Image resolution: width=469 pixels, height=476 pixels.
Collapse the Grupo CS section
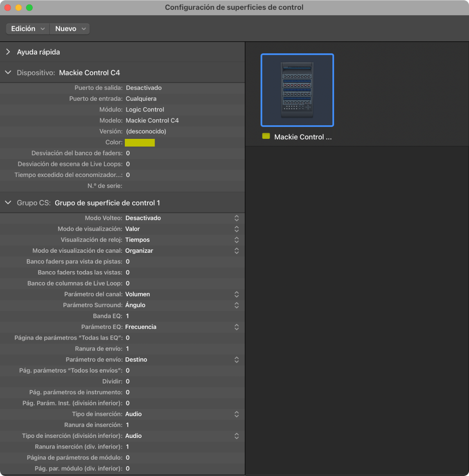(x=8, y=202)
